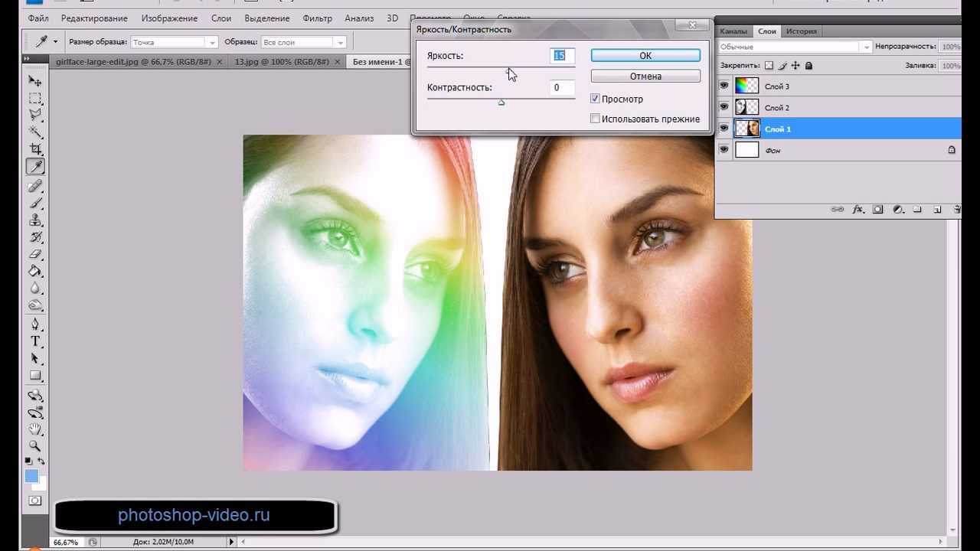Enable the Использовать прежние checkbox
The height and width of the screenshot is (551, 980).
[x=595, y=119]
